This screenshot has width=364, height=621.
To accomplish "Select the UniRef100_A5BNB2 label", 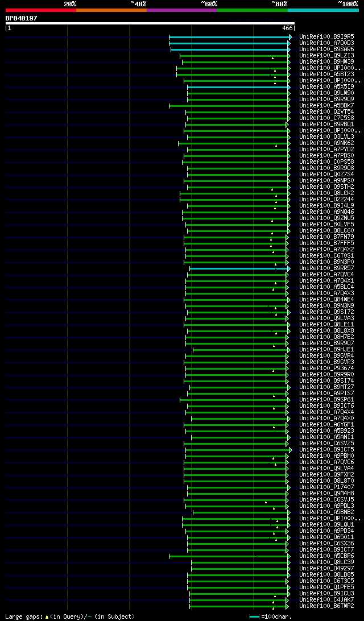I will coord(327,512).
